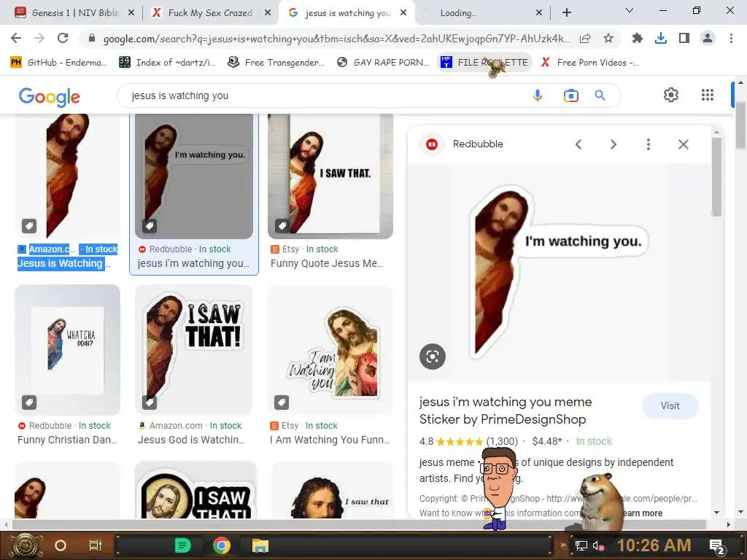
Task: Open Task View on the taskbar
Action: (x=96, y=545)
